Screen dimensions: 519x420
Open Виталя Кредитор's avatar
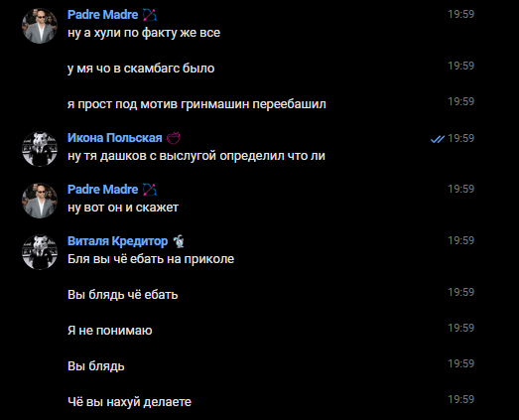coord(40,252)
